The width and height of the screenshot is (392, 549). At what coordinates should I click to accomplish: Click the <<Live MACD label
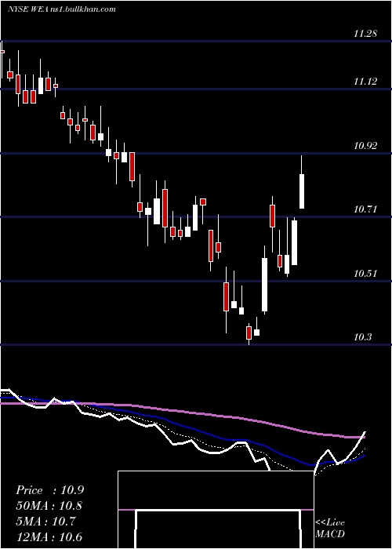point(330,528)
